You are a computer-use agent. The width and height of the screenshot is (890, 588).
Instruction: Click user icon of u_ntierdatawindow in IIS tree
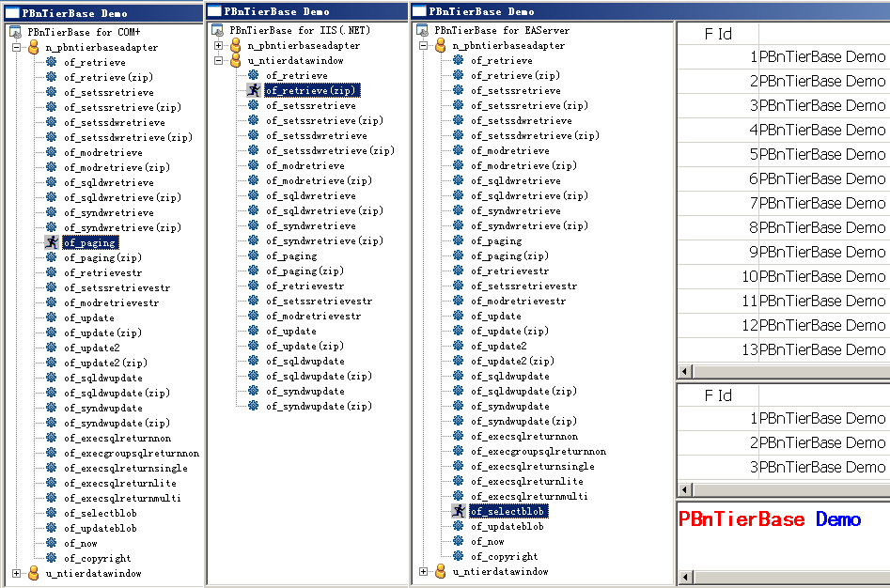tap(236, 60)
